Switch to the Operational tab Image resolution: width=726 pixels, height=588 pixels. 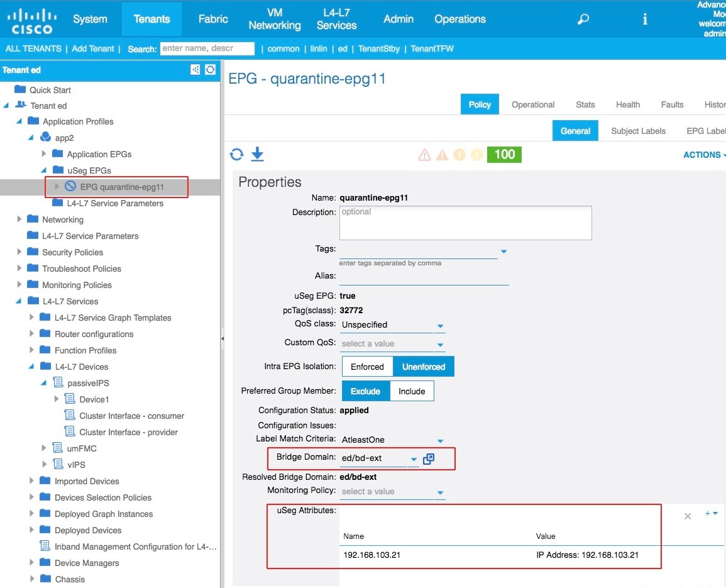coord(532,104)
